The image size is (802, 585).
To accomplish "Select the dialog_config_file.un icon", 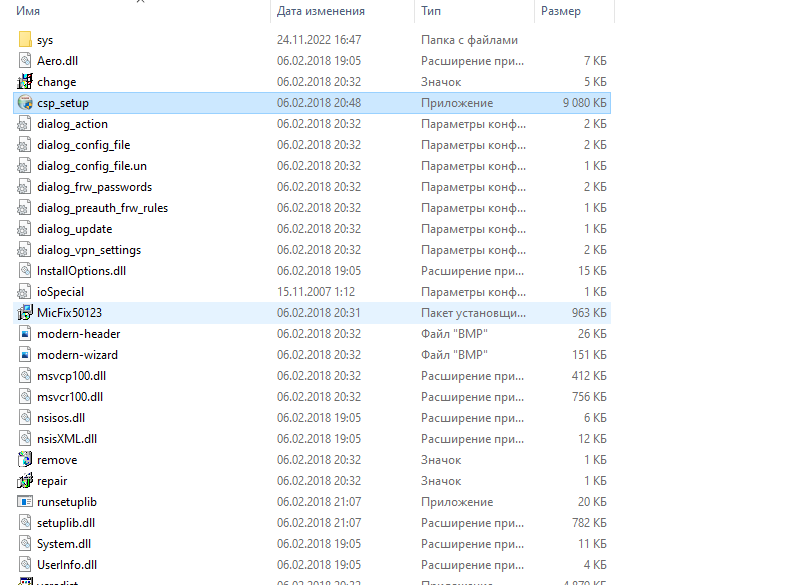I will point(25,165).
